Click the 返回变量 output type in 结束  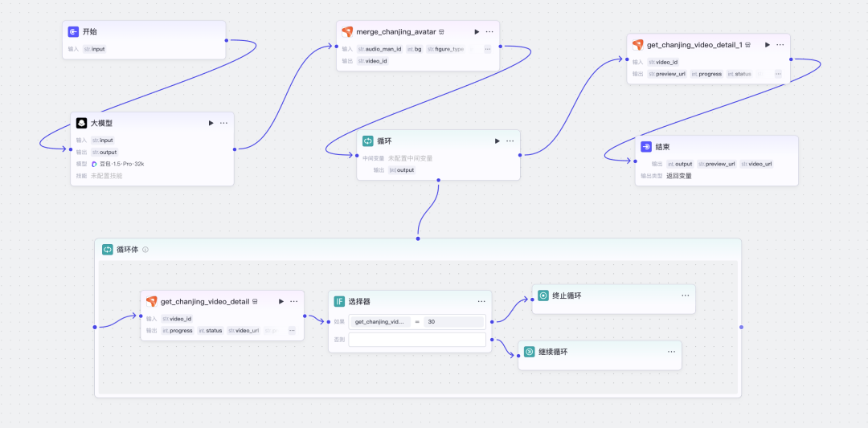(678, 176)
